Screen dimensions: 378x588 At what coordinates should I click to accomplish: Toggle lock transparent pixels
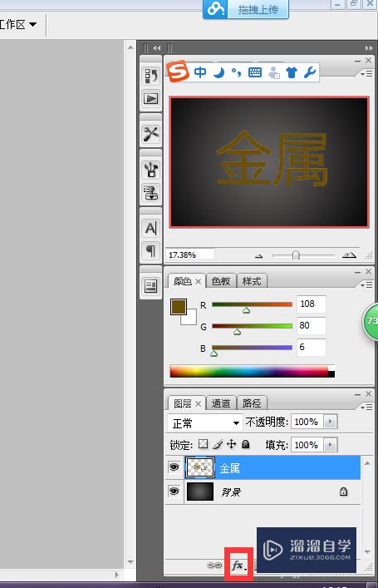(203, 444)
